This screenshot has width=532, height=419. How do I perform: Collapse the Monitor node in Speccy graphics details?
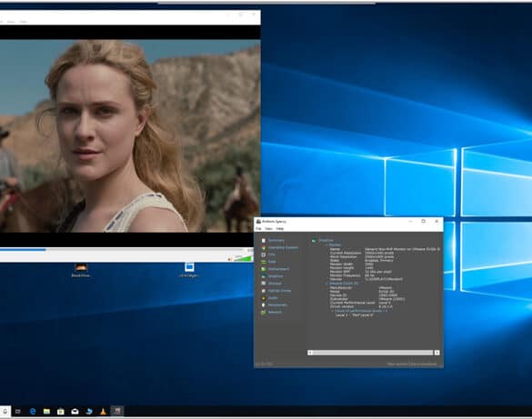(x=327, y=244)
